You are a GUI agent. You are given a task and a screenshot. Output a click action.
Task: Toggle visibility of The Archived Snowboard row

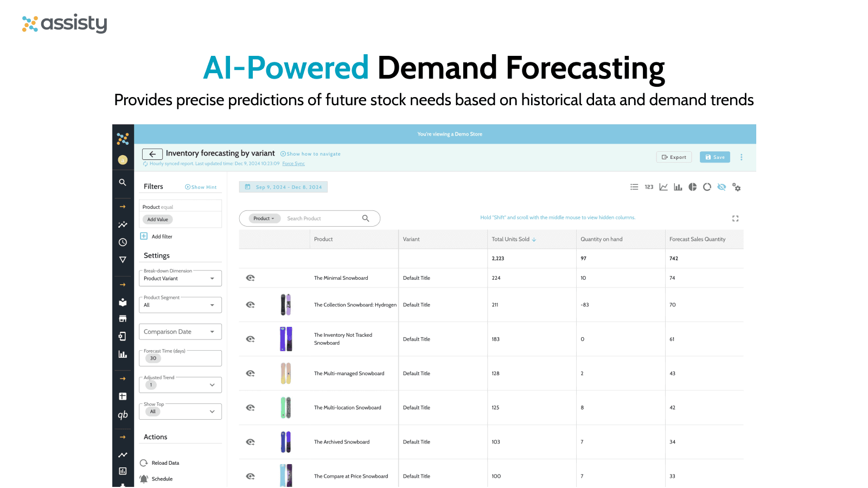(250, 442)
